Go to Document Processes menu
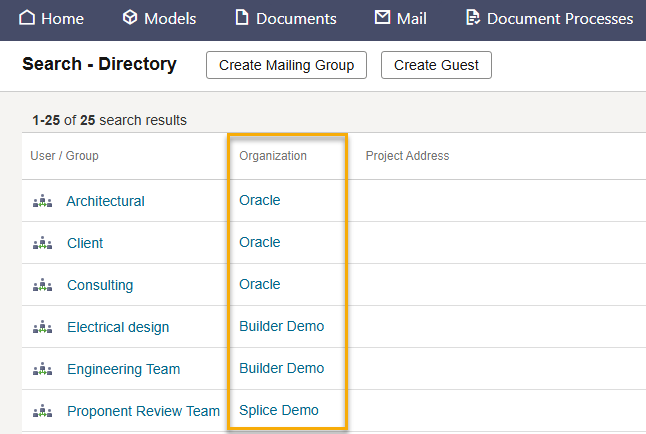 pyautogui.click(x=549, y=18)
